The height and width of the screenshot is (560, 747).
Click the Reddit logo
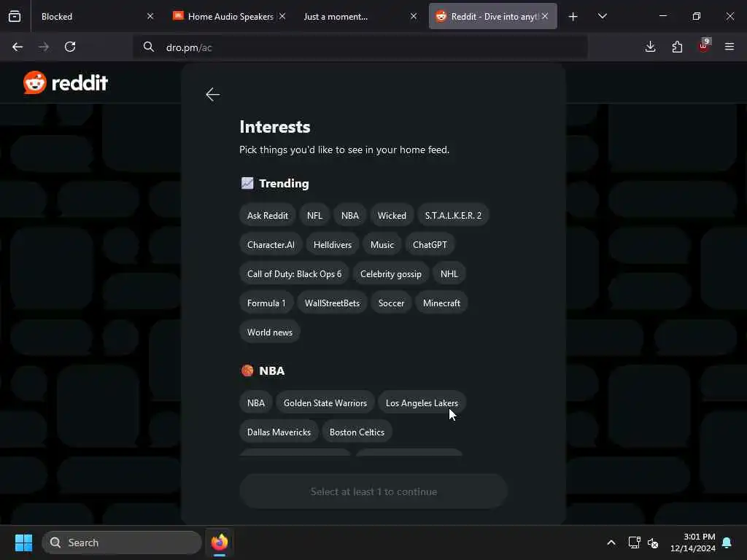click(66, 83)
